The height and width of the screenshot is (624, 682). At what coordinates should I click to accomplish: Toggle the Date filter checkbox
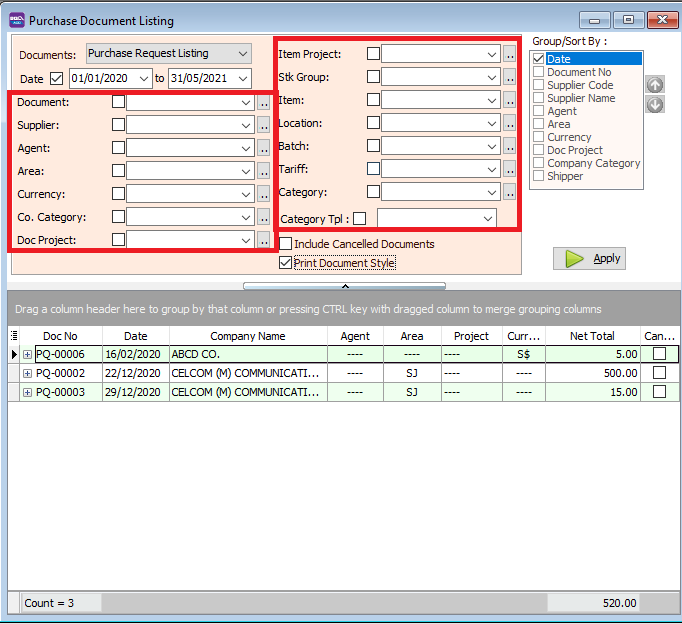[x=56, y=79]
